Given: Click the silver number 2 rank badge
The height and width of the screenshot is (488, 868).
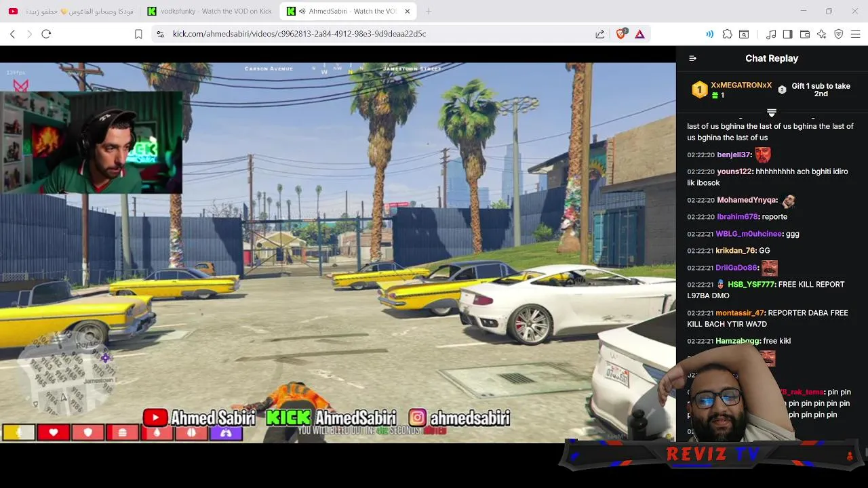Looking at the screenshot, I should [782, 89].
